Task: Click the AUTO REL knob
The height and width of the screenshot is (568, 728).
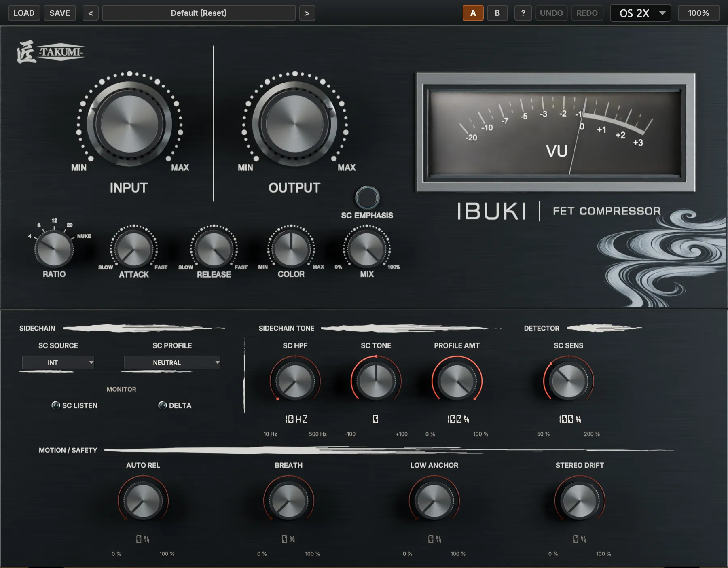Action: pyautogui.click(x=143, y=500)
